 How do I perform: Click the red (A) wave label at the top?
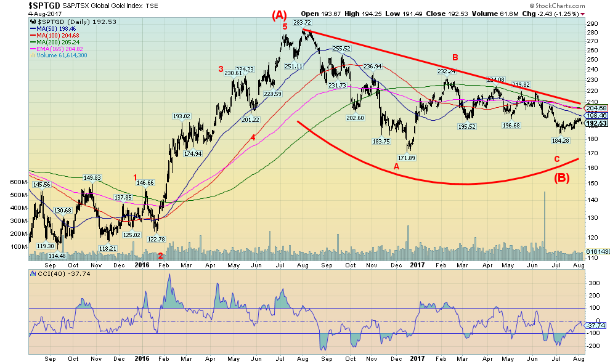[279, 15]
